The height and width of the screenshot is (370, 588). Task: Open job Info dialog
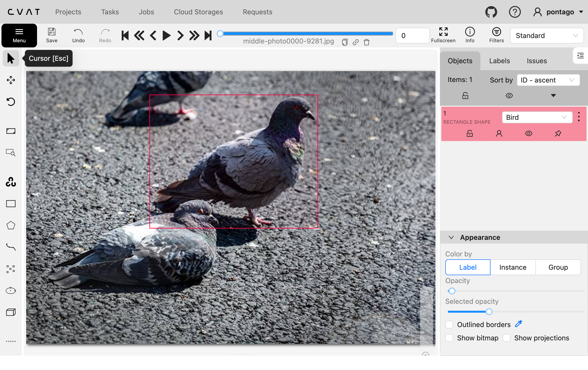pyautogui.click(x=470, y=35)
